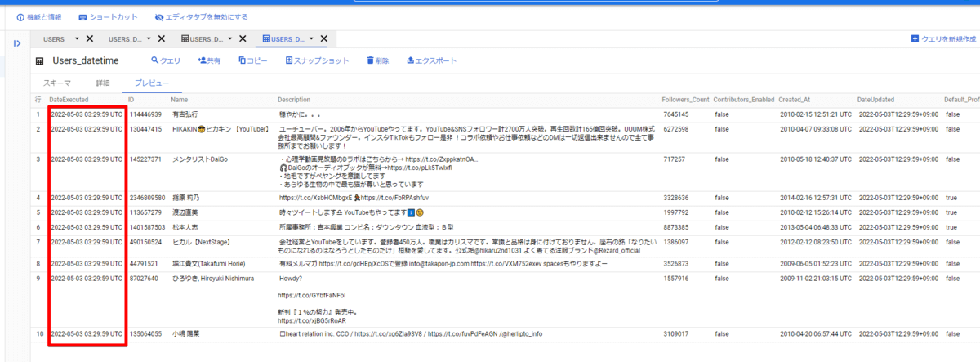Click クエリを新規作成 new query button
This screenshot has height=362, width=980.
pyautogui.click(x=943, y=39)
